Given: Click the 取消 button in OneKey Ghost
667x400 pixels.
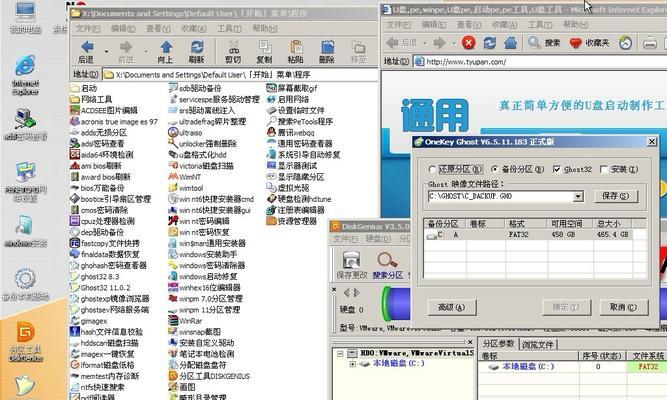Looking at the screenshot, I should tap(624, 307).
